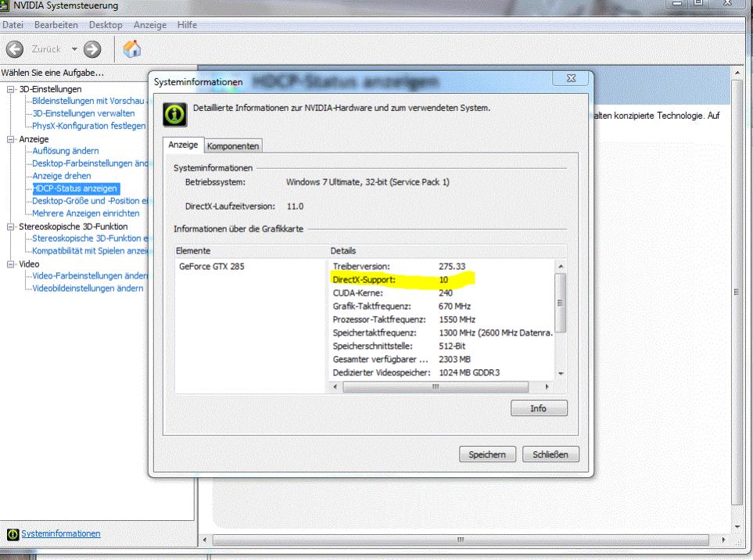Click the green info icon in Systeminformationen dialog
This screenshot has height=560, width=753.
[x=175, y=114]
